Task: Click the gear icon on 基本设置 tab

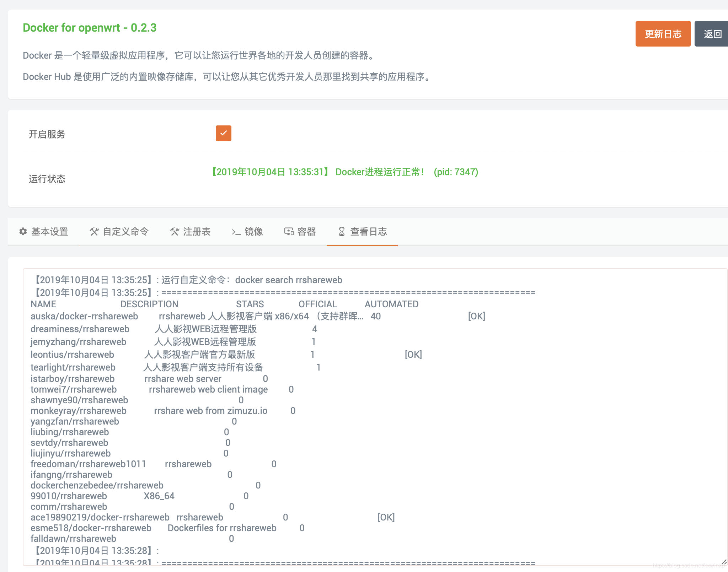Action: (x=23, y=232)
